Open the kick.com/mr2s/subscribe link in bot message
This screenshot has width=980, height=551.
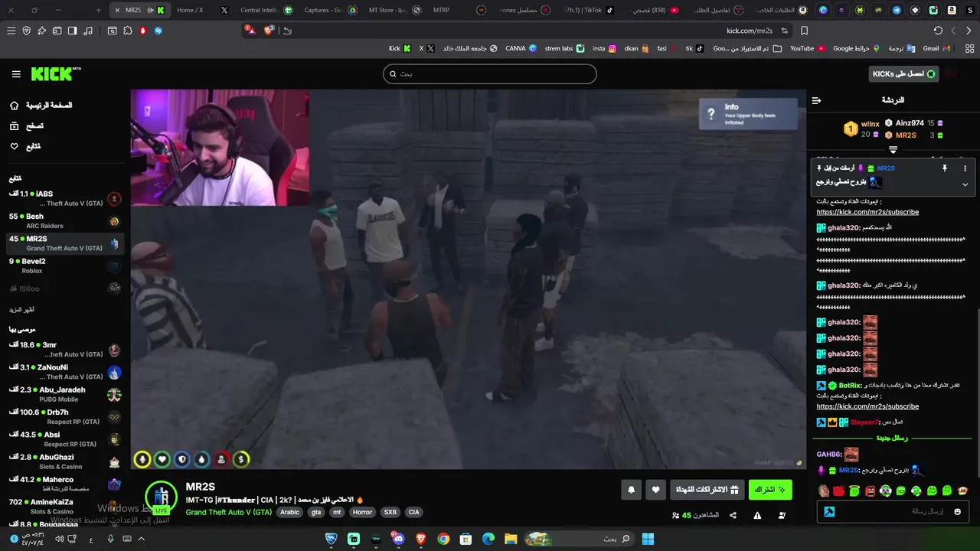click(867, 406)
